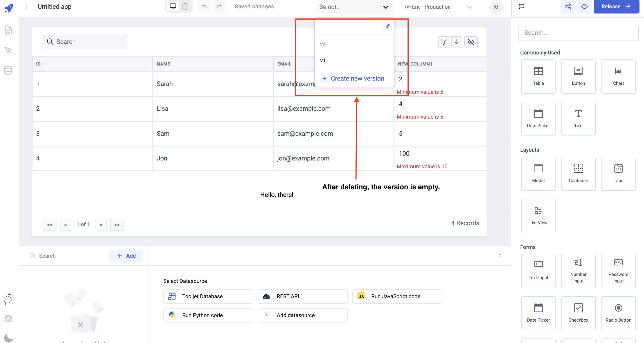Open the Database icon in left sidebar
The height and width of the screenshot is (343, 644).
pyautogui.click(x=8, y=70)
